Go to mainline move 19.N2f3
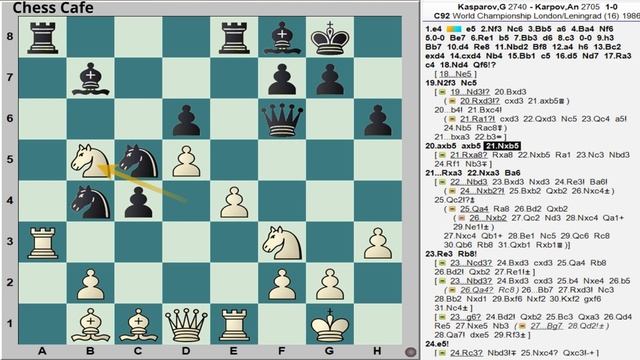This screenshot has width=640, height=360. (440, 83)
